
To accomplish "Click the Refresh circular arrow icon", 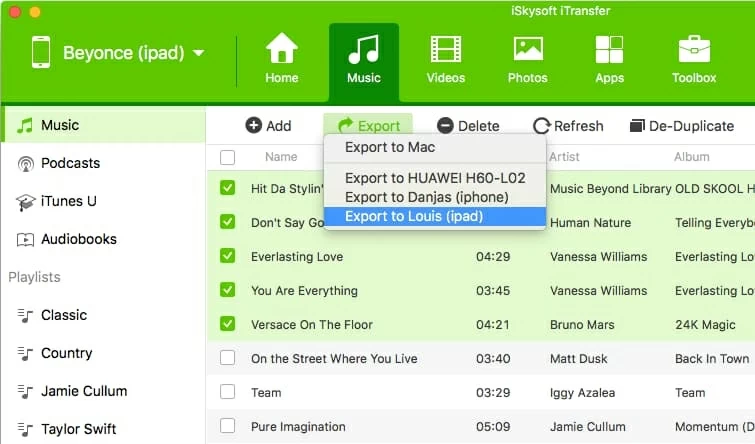I will point(542,126).
